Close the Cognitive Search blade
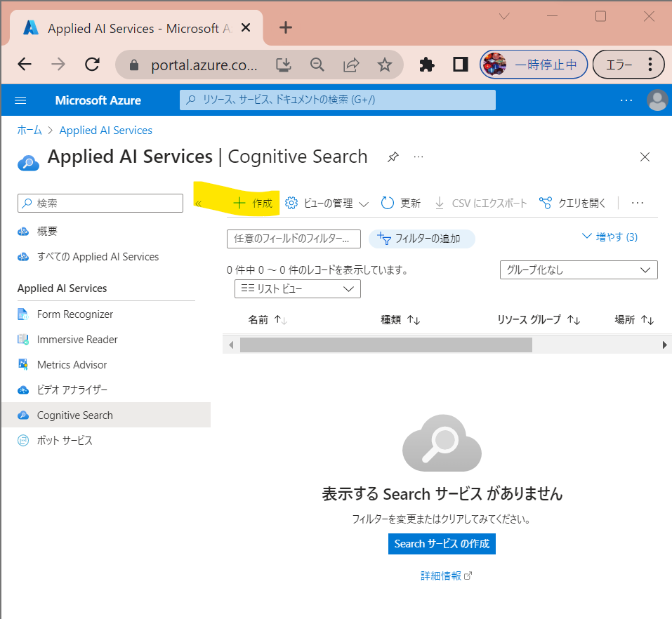The width and height of the screenshot is (672, 619). pos(645,157)
